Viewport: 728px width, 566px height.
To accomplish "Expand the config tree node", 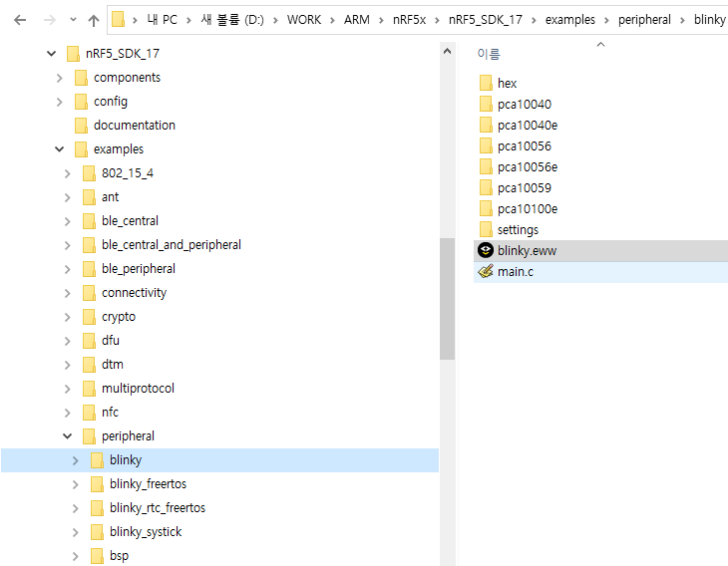I will (60, 102).
